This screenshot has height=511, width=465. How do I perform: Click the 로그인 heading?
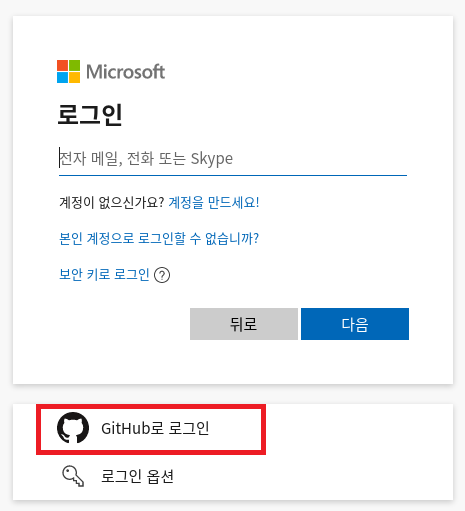click(x=90, y=115)
